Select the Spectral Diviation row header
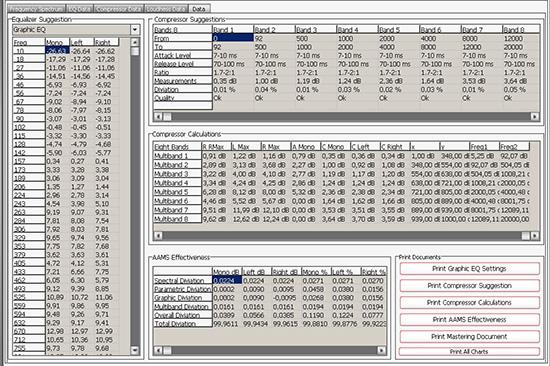The height and width of the screenshot is (366, 550). coord(183,281)
